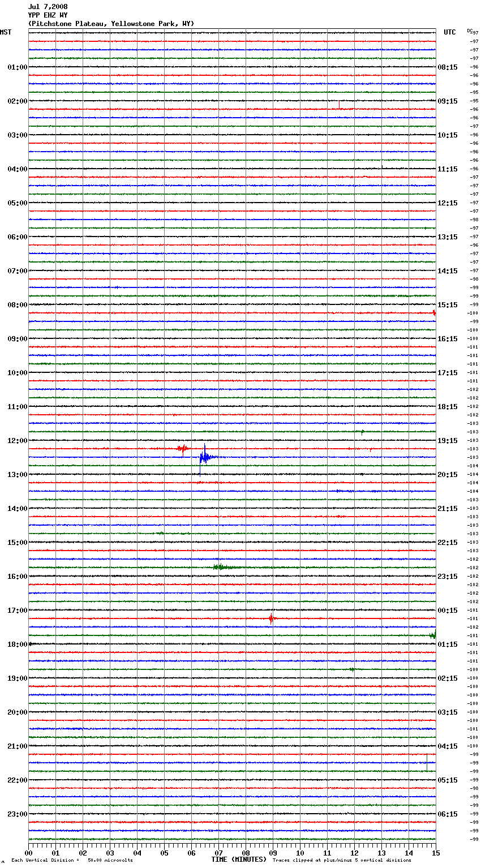Click the '12:15' UTC row label
Image resolution: width=481 pixels, height=868 pixels.
point(448,203)
